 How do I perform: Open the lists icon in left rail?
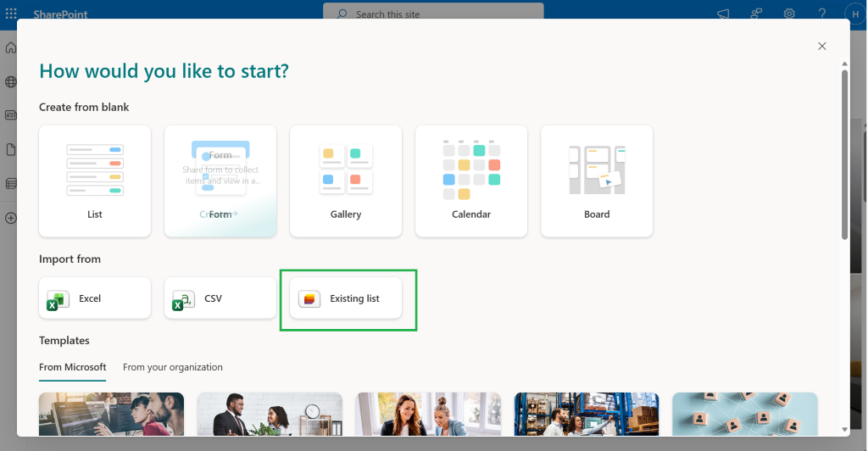(10, 183)
